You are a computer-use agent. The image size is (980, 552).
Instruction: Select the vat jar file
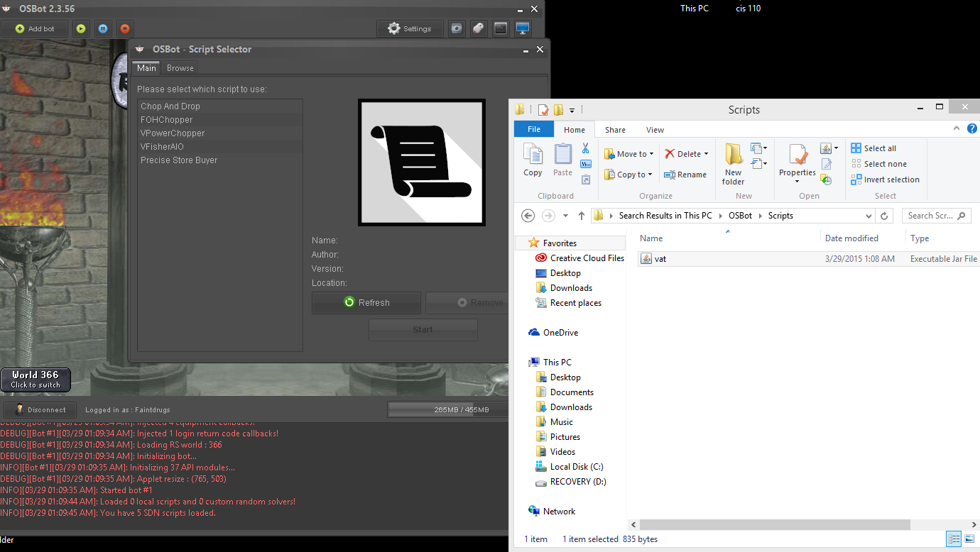pyautogui.click(x=808, y=259)
